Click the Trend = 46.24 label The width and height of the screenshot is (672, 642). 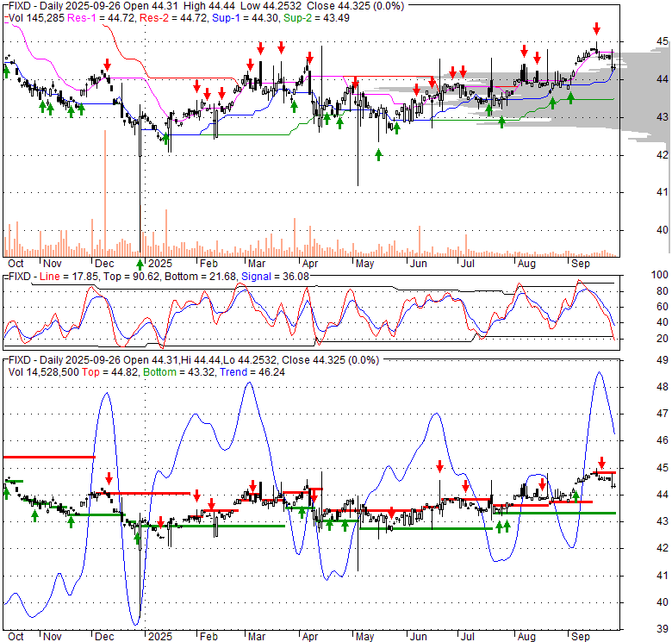252,372
